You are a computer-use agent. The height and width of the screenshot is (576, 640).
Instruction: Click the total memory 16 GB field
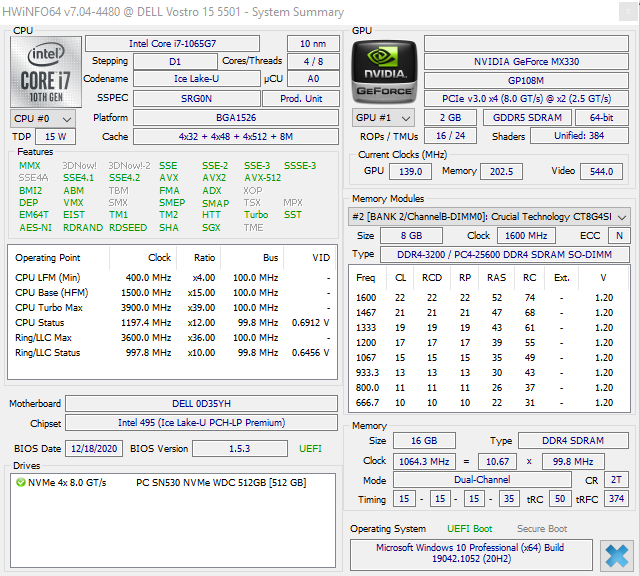424,441
